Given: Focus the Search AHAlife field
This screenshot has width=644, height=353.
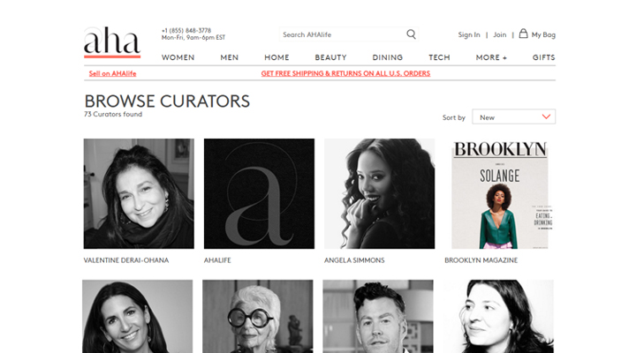Looking at the screenshot, I should point(343,34).
